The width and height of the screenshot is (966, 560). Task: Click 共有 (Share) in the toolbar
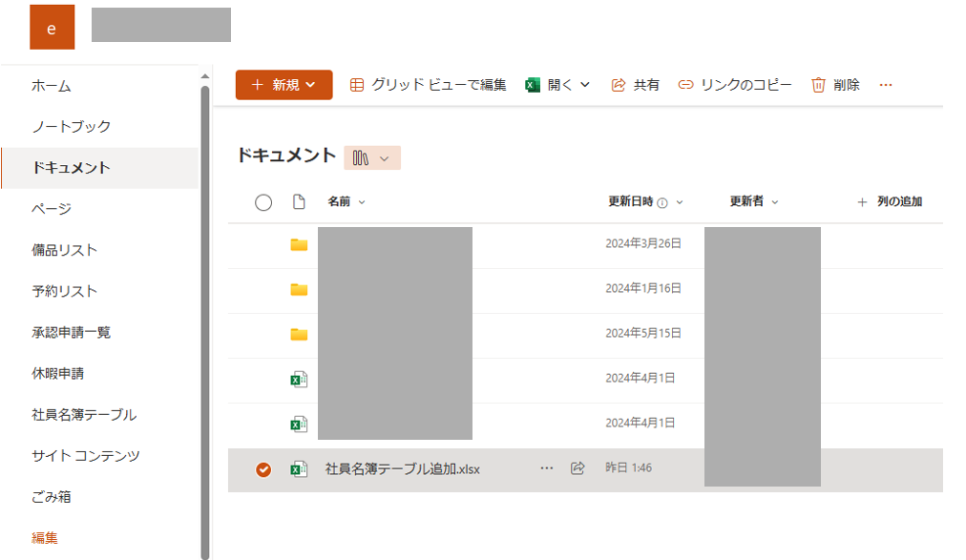pyautogui.click(x=635, y=85)
